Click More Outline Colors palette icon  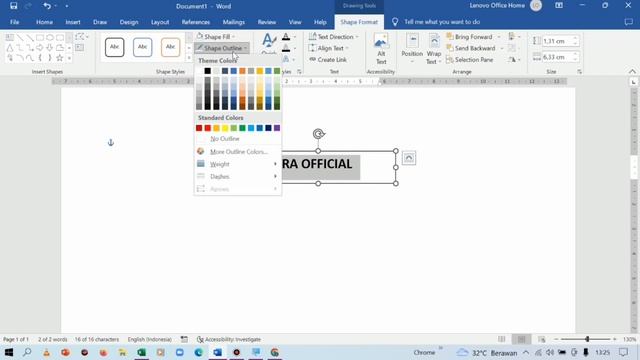coord(200,151)
